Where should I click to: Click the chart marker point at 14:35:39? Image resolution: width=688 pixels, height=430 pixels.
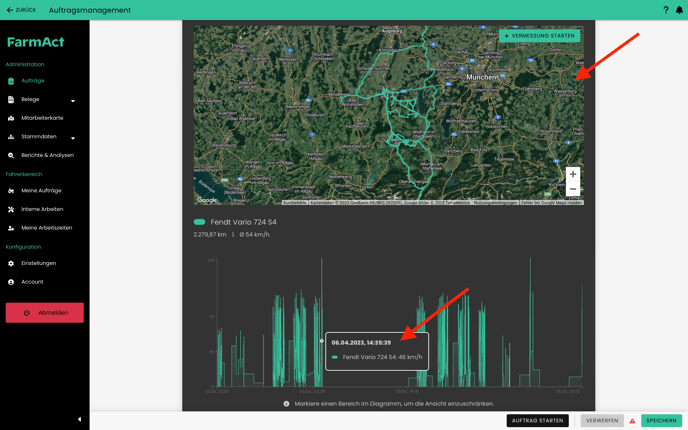[322, 341]
